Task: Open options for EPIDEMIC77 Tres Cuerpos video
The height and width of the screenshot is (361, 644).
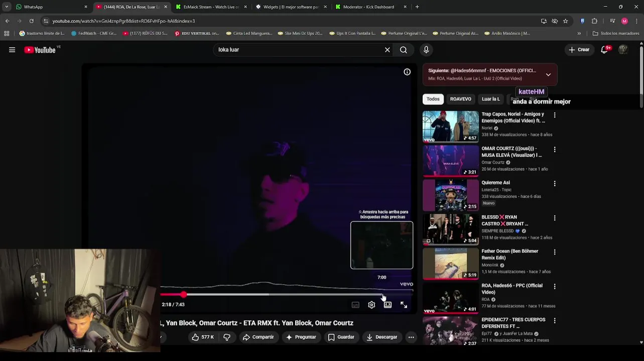Action: pyautogui.click(x=555, y=320)
